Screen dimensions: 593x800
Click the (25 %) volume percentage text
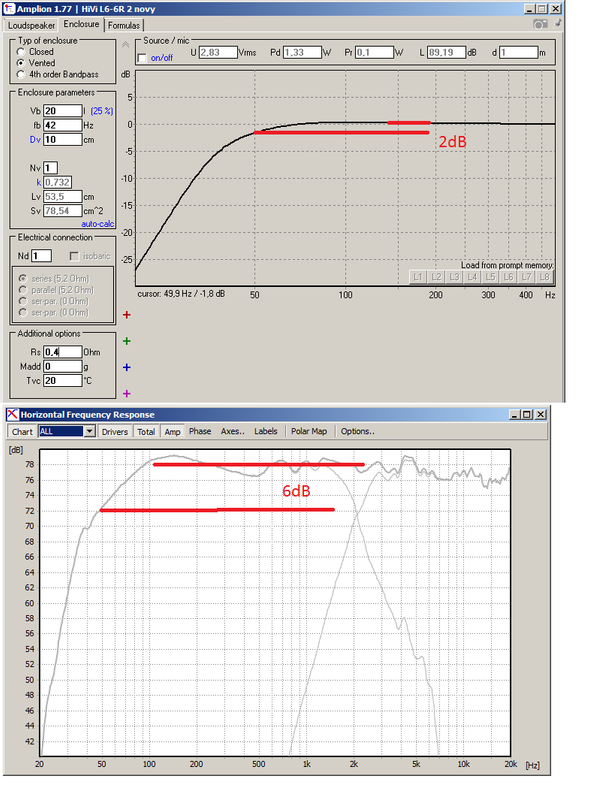click(102, 111)
